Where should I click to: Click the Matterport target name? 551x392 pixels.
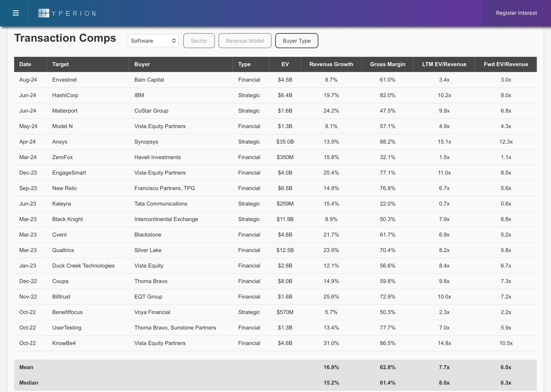coord(65,111)
